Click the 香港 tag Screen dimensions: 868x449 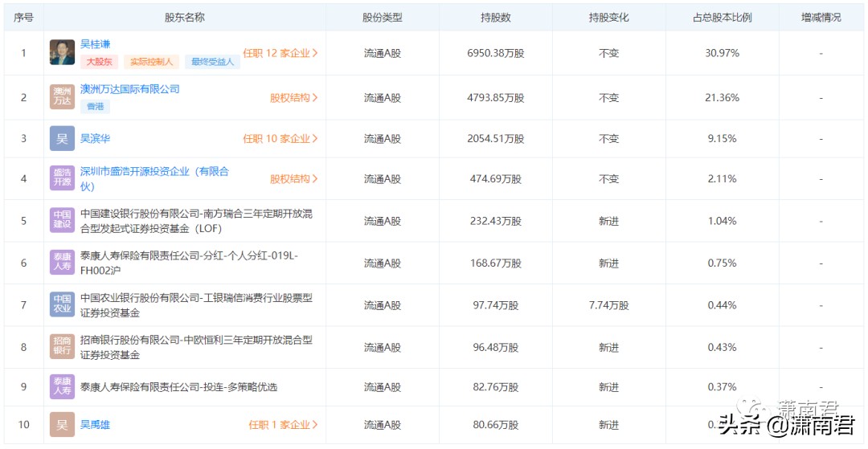tap(95, 107)
